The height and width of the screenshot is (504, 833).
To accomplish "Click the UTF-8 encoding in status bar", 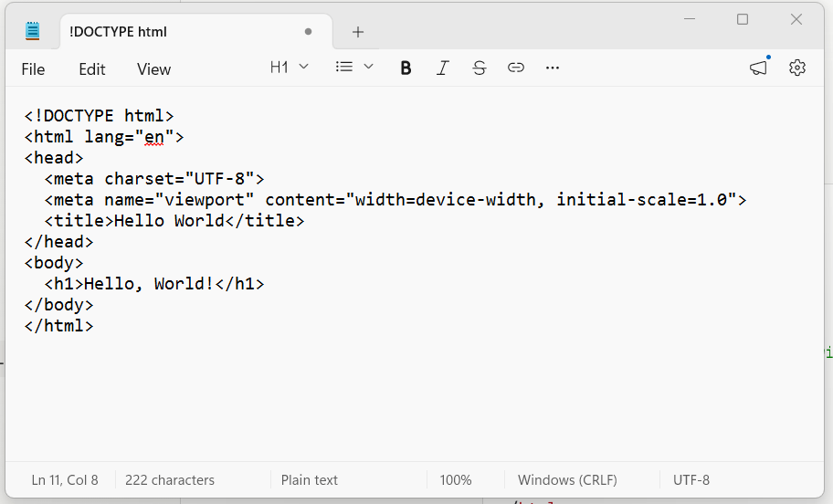I will tap(691, 479).
